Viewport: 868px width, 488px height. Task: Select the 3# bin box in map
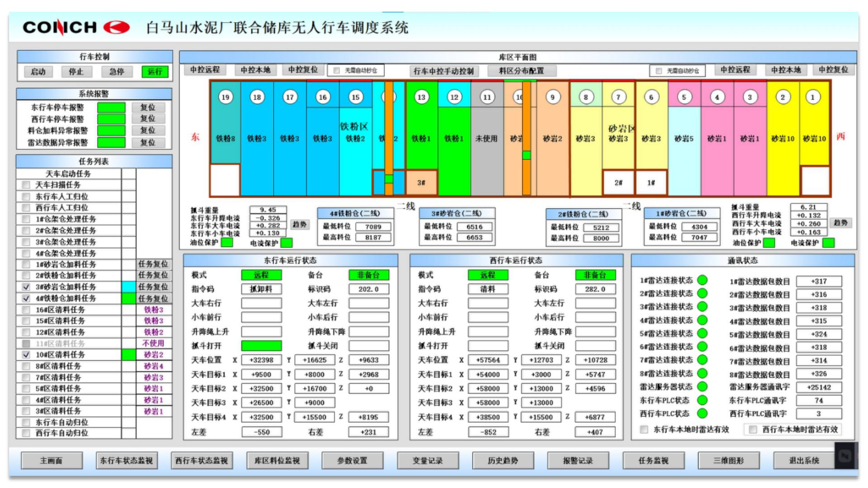coord(421,183)
